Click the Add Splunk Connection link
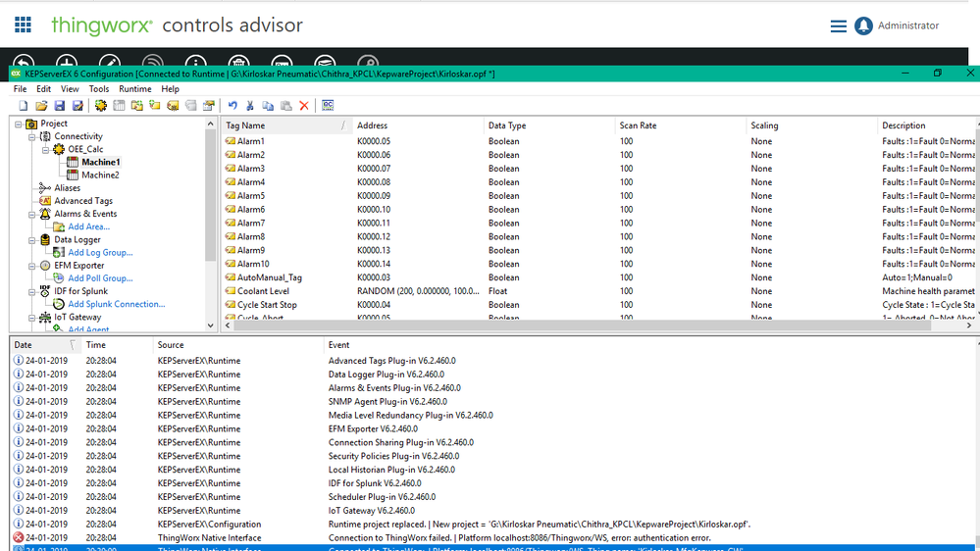Viewport: 980px width, 551px height. [117, 304]
